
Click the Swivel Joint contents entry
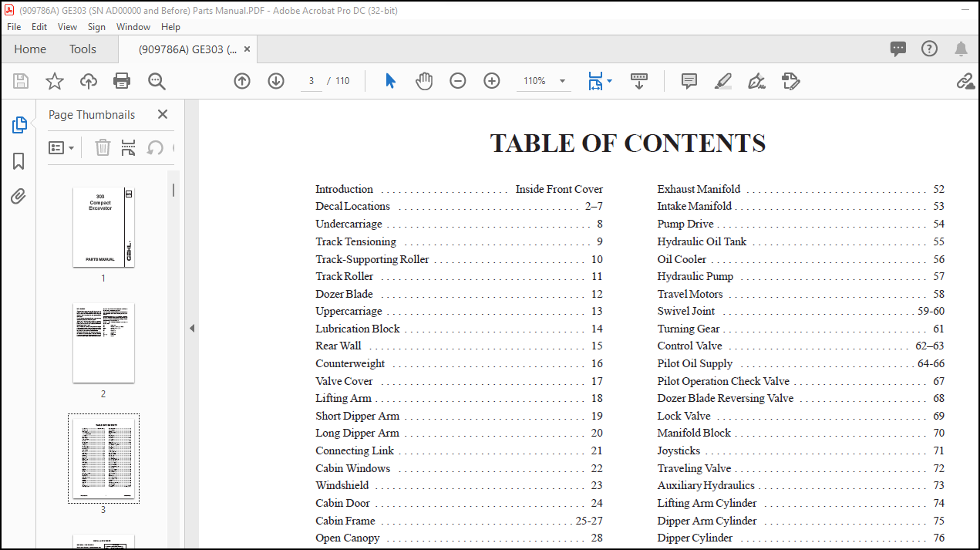pos(800,311)
